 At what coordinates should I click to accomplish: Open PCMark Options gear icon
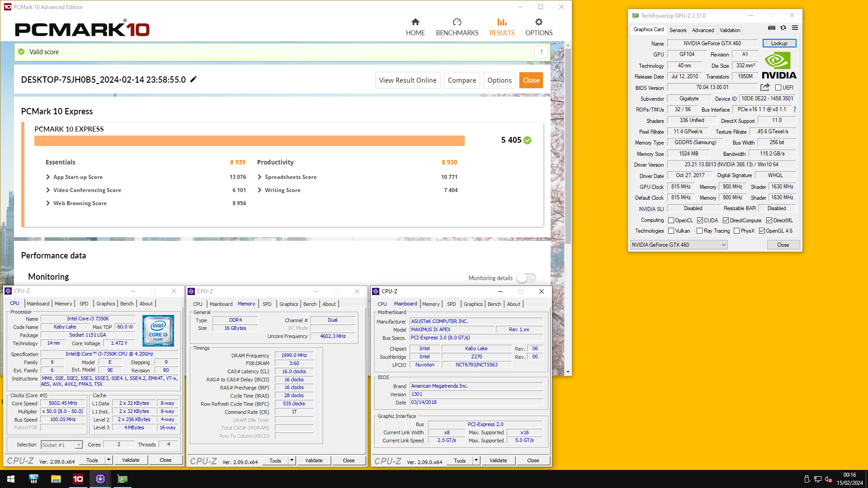[539, 22]
